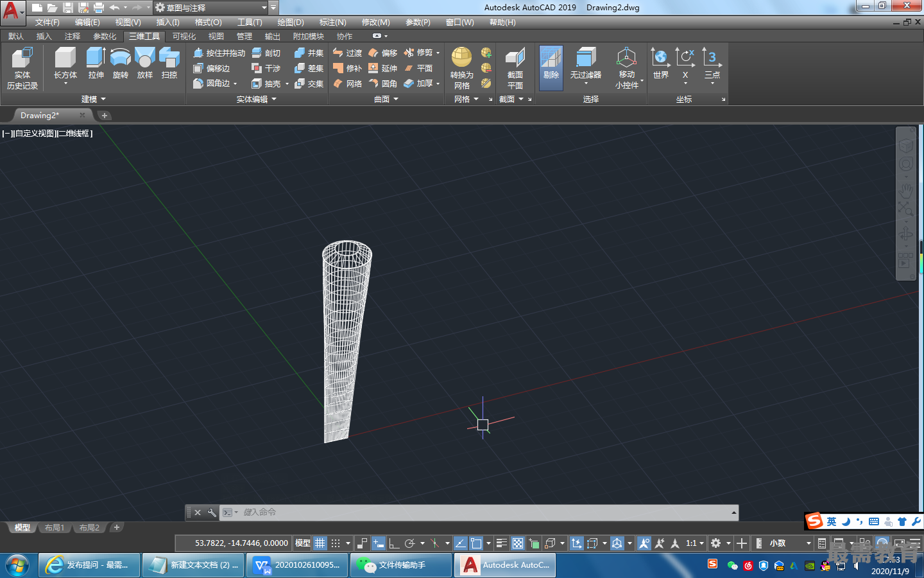
Task: Toggle dynamic input in status bar
Action: [379, 543]
